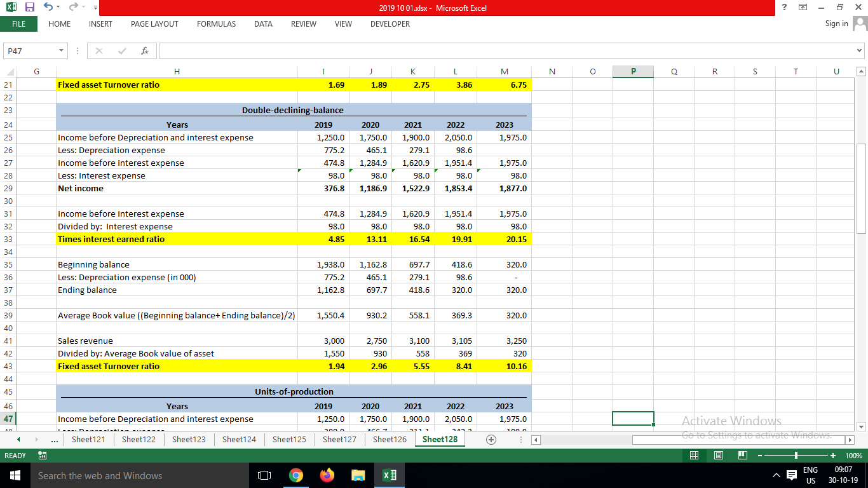Screen dimensions: 868x488
Task: Expand the Name Box dropdown arrow
Action: pos(61,50)
